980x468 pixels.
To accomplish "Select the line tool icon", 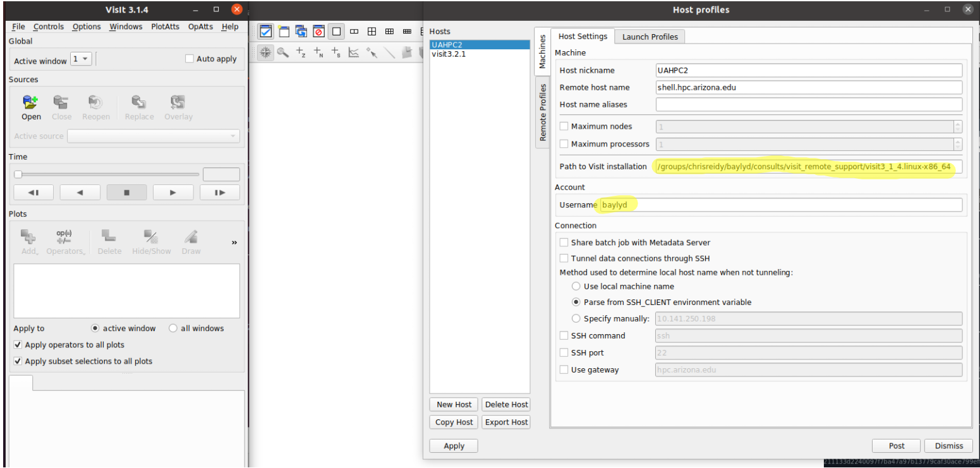I will click(x=390, y=54).
